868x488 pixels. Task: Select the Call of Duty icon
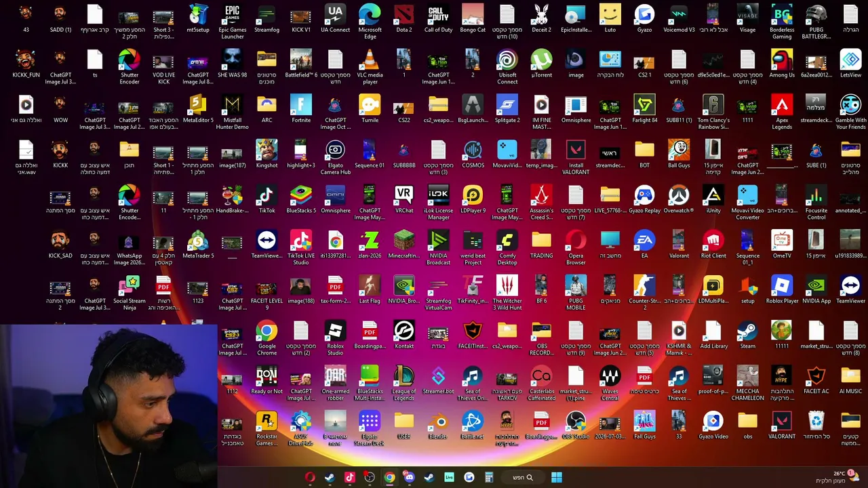tap(438, 18)
